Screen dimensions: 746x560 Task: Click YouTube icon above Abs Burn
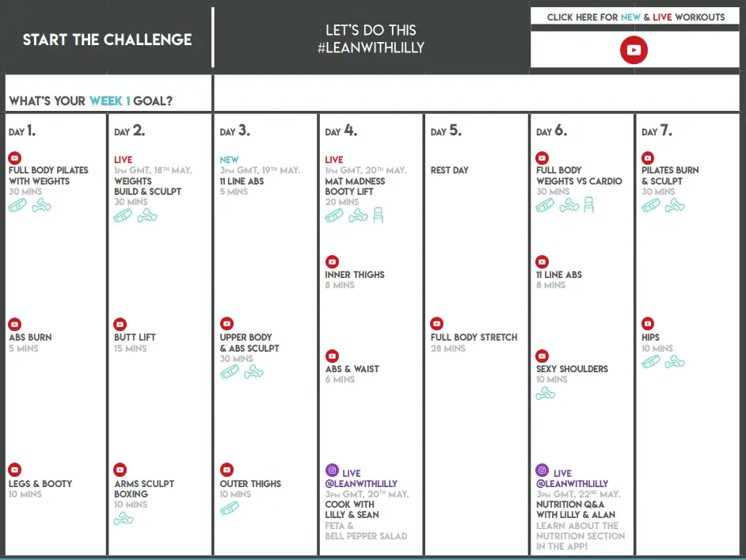(x=14, y=324)
